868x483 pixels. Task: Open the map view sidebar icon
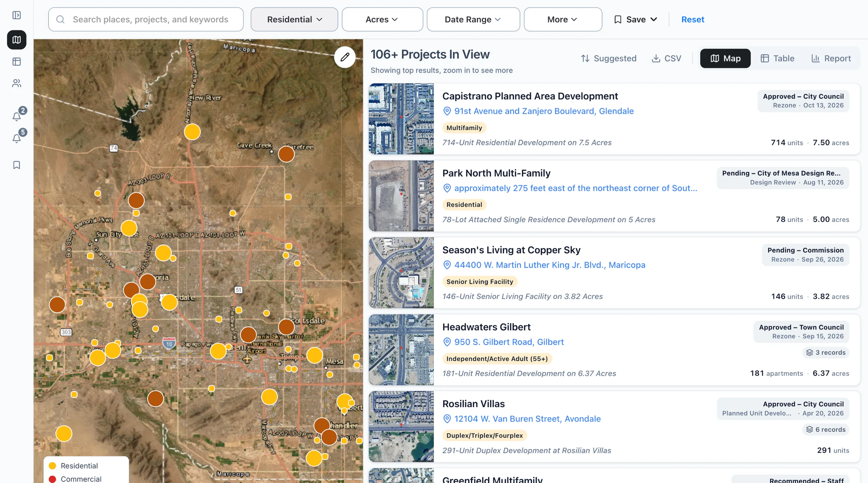(x=17, y=40)
